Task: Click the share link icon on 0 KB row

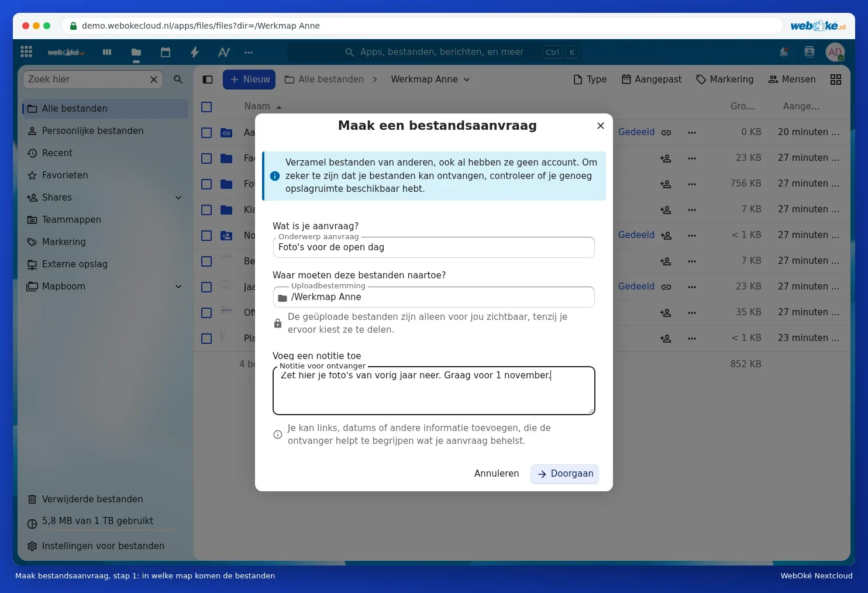Action: click(666, 133)
